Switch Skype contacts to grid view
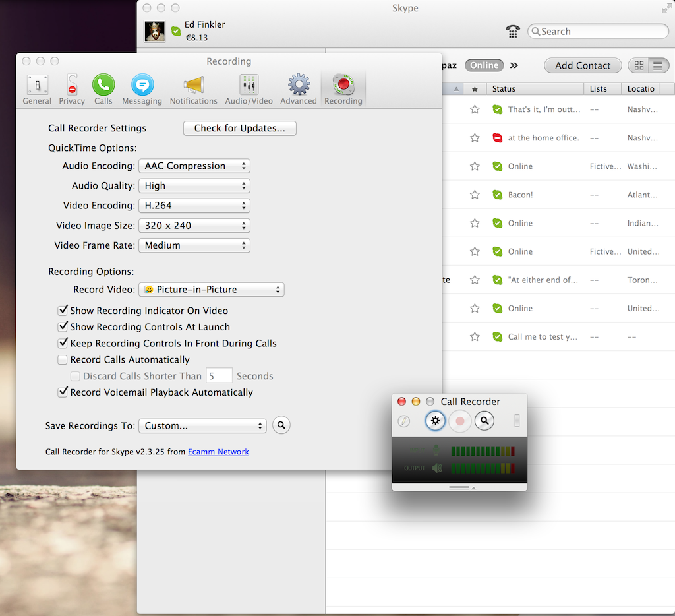This screenshot has height=616, width=675. (639, 65)
